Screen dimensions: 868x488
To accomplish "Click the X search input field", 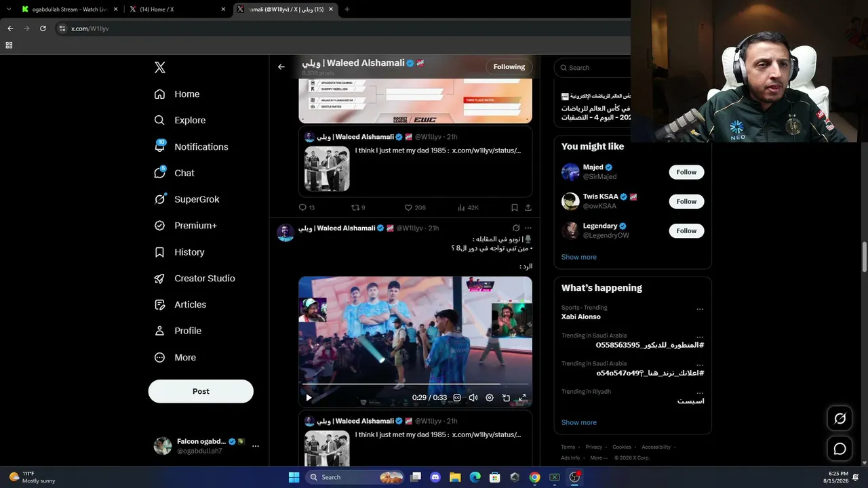I will tap(592, 68).
